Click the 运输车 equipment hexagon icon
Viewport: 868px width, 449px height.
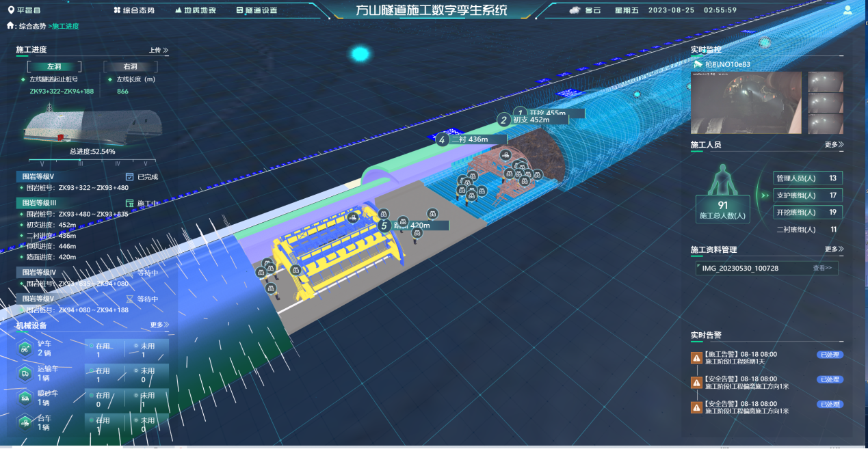pyautogui.click(x=25, y=373)
